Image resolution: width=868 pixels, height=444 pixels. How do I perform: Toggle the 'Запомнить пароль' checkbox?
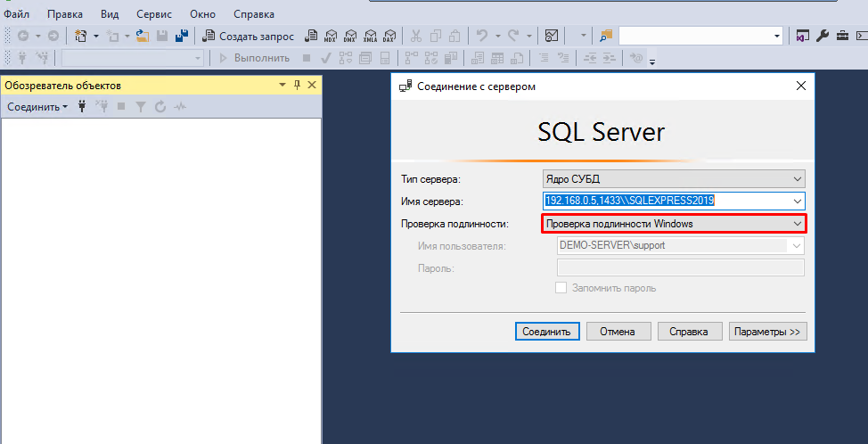coord(561,288)
